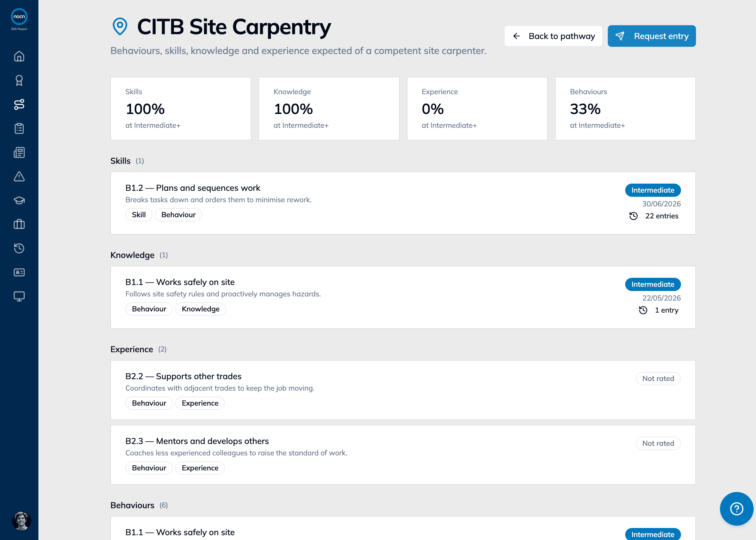Click the date 22/05/2026
This screenshot has width=756, height=540.
(x=661, y=298)
